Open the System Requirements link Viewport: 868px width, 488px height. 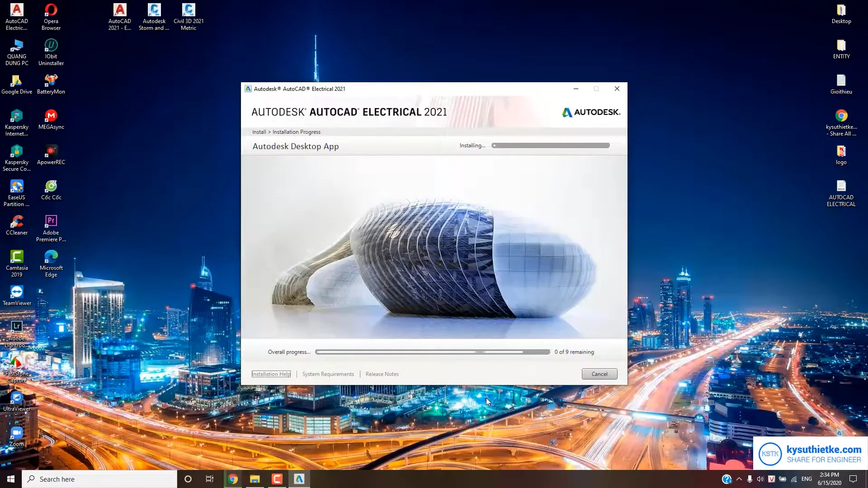[328, 374]
